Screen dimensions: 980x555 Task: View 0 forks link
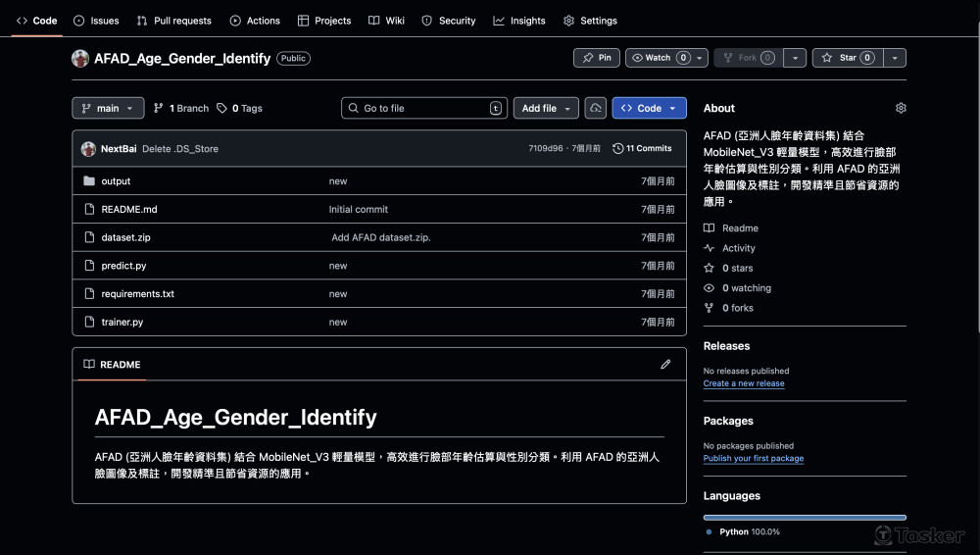729,308
